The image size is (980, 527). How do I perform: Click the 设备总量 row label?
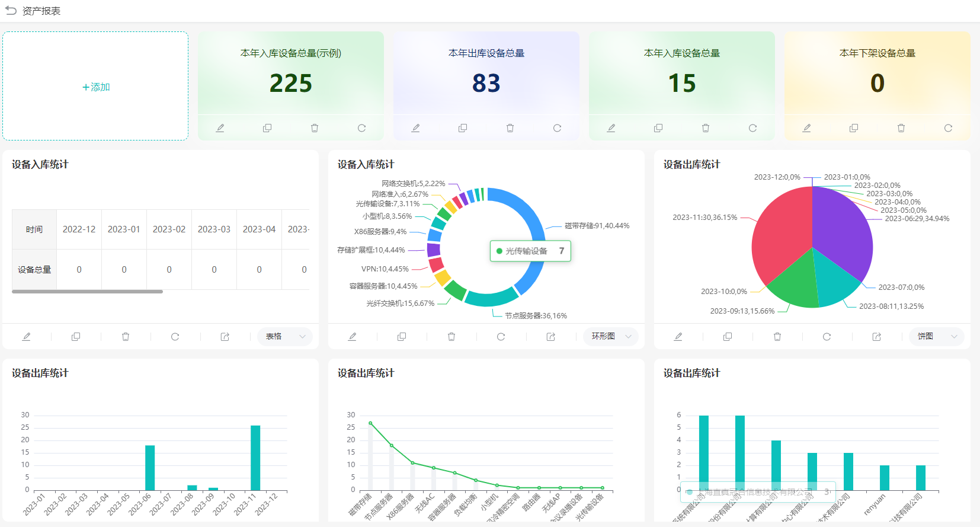[x=34, y=270]
